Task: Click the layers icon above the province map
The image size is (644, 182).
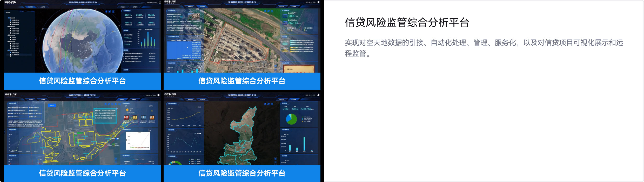Action: [265, 104]
